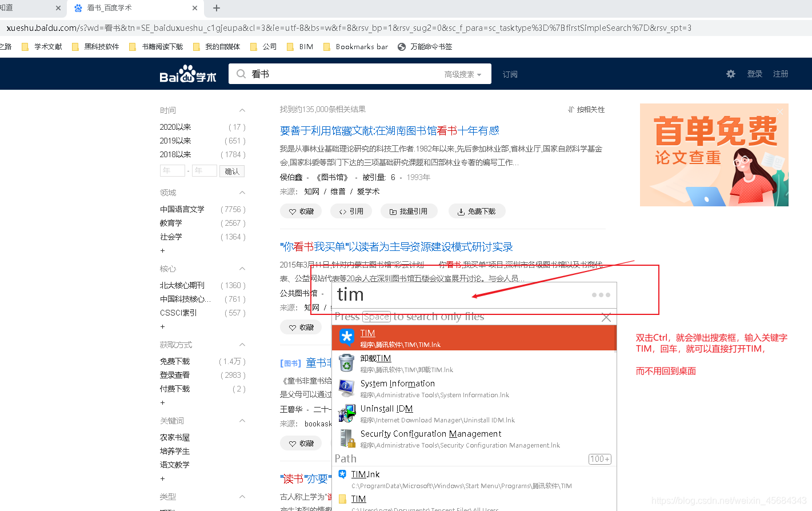This screenshot has width=812, height=511.
Task: Select 卸载TIM result in launcher
Action: [x=474, y=363]
